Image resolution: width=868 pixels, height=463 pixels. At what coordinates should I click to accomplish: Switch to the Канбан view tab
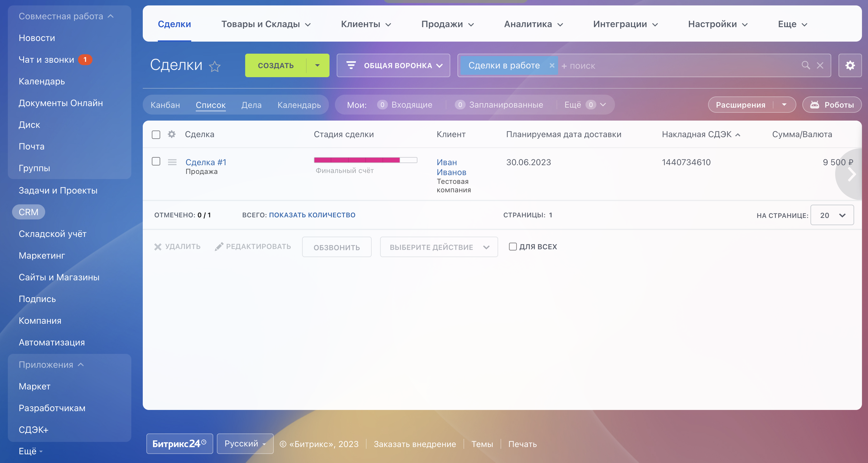(x=165, y=105)
